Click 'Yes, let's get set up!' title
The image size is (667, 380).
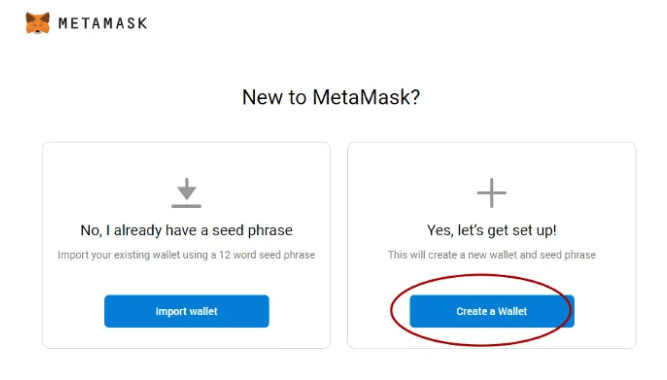click(x=492, y=230)
